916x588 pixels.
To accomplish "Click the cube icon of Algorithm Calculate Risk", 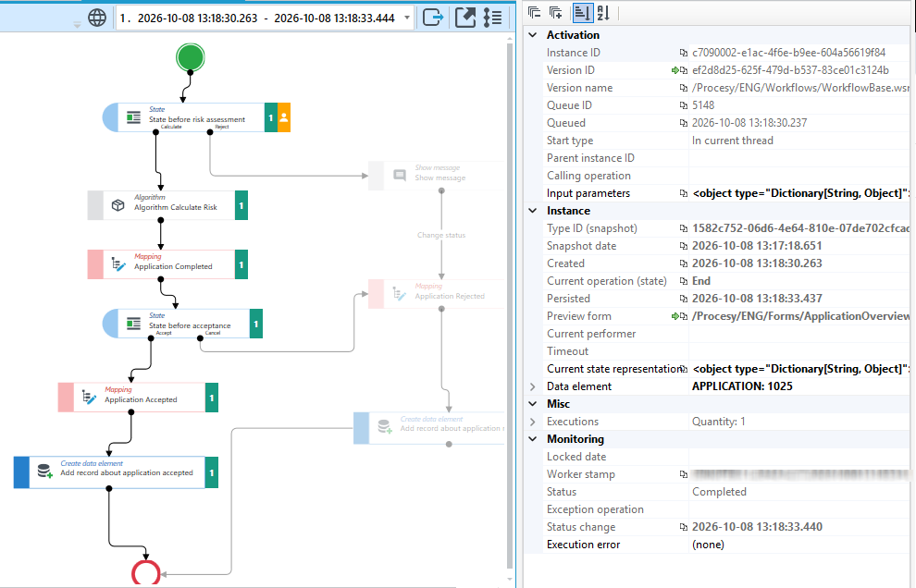I will pos(118,205).
